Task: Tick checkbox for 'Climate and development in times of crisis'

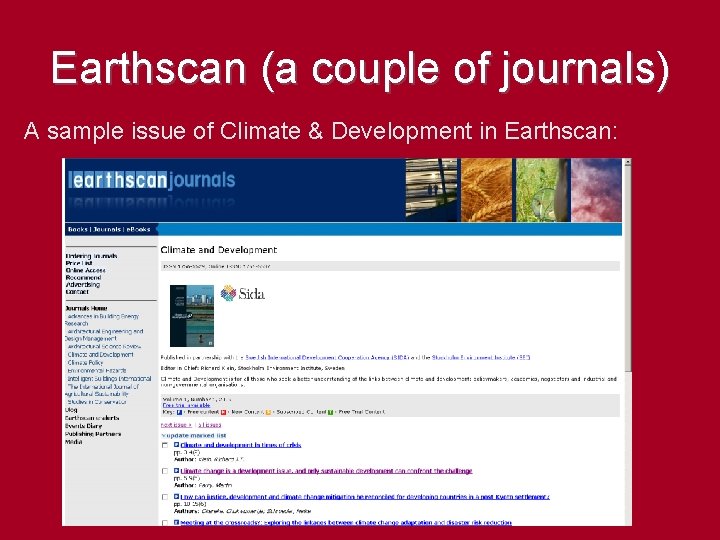Action: point(165,445)
